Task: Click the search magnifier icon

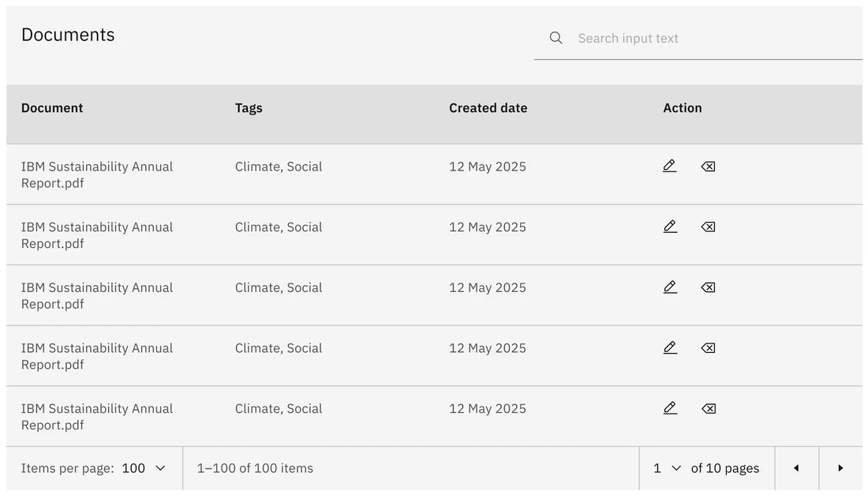Action: pos(556,38)
